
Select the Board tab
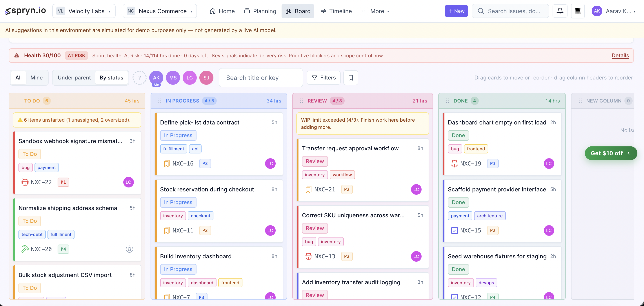pos(298,11)
